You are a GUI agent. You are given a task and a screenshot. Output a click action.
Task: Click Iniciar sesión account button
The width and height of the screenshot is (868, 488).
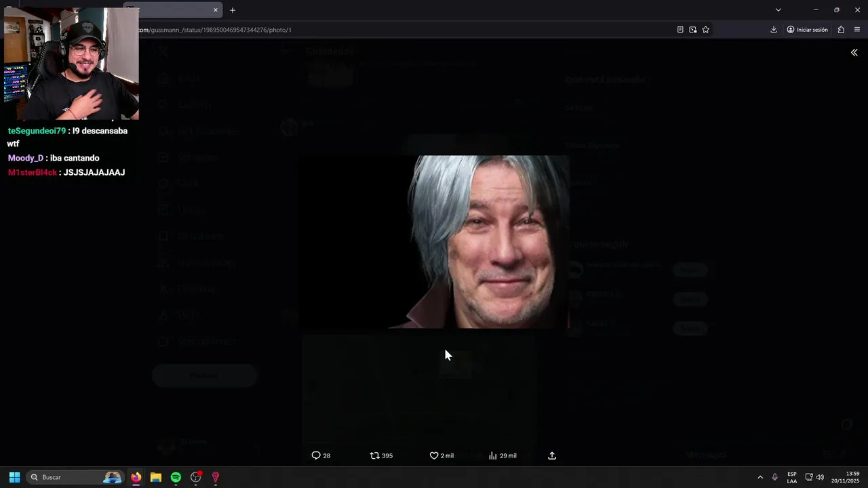coord(807,30)
